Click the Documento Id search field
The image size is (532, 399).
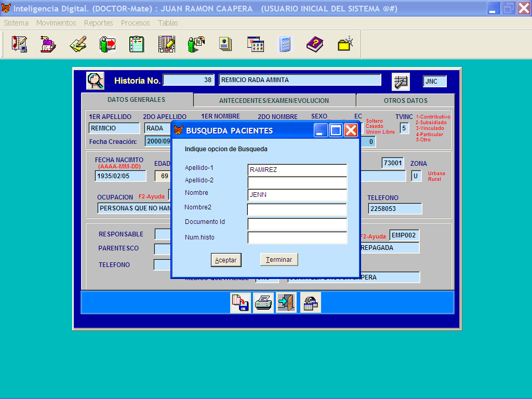297,224
